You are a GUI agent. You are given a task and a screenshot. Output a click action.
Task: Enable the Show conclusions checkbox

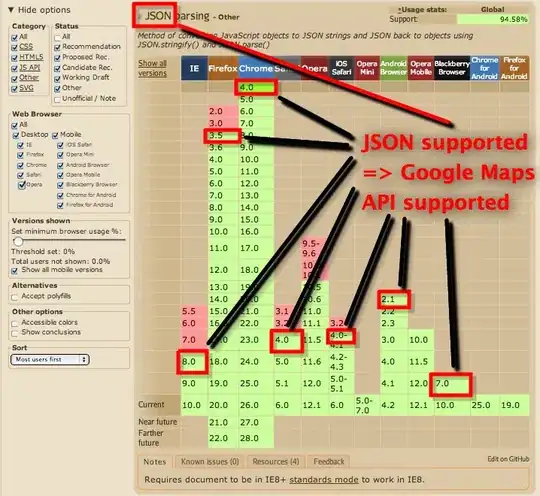click(x=14, y=333)
